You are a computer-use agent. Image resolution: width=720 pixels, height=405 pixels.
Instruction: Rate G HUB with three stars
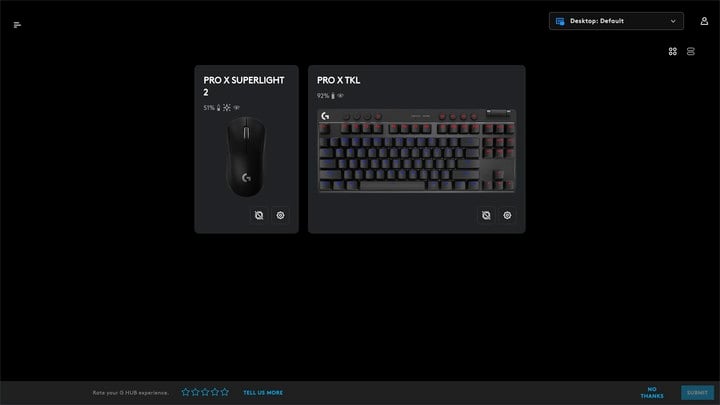click(205, 392)
